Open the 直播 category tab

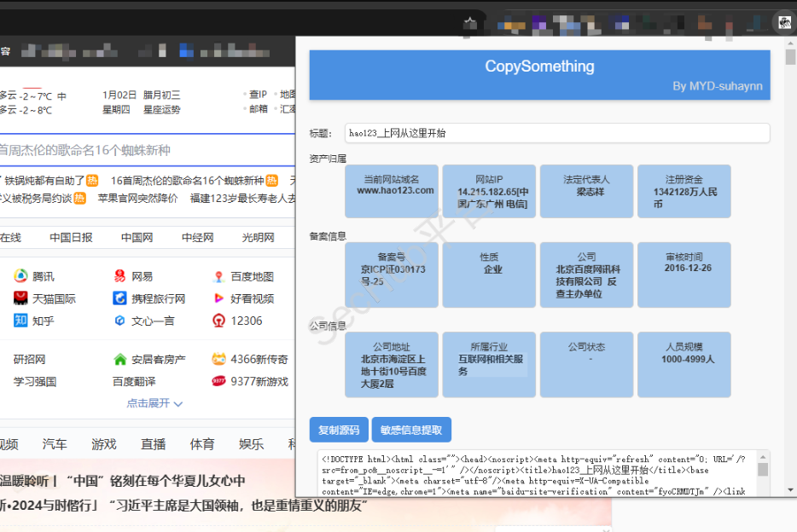point(154,444)
